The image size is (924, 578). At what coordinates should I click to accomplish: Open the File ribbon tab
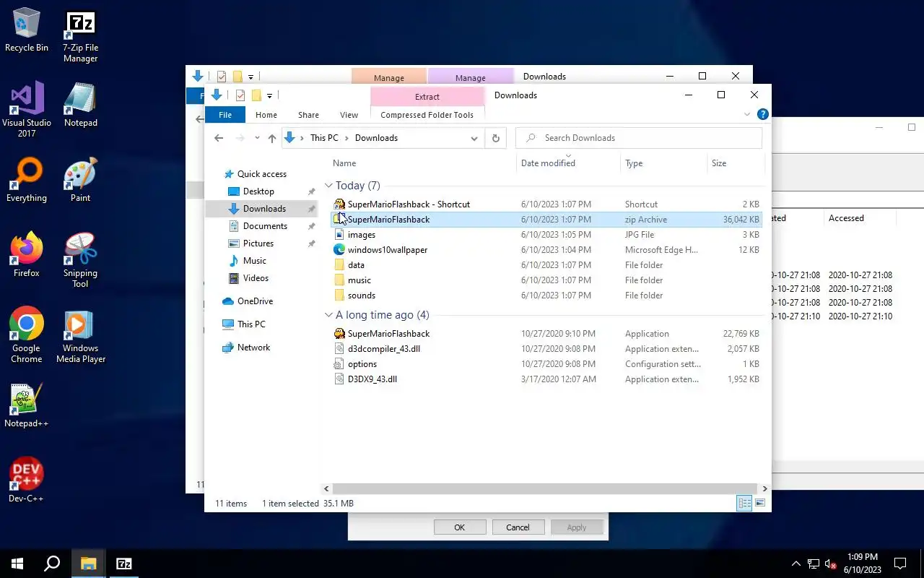[x=225, y=114]
